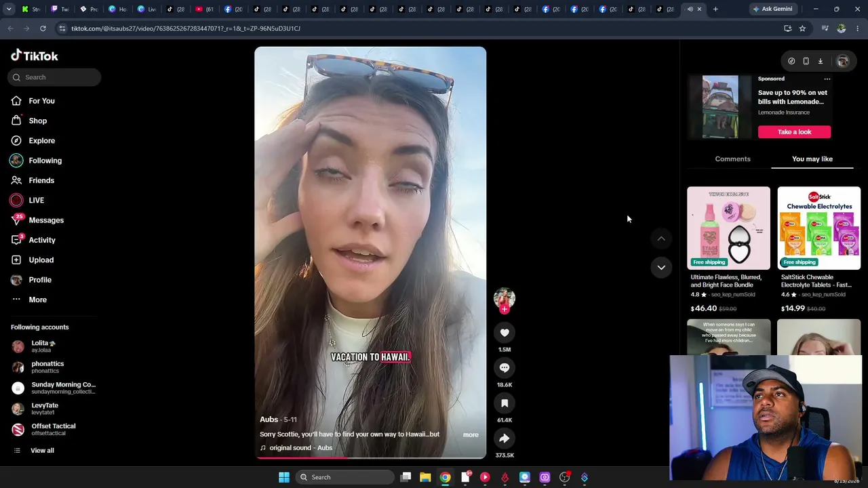Open the Ultimate Flawless Face Bundle product

729,228
